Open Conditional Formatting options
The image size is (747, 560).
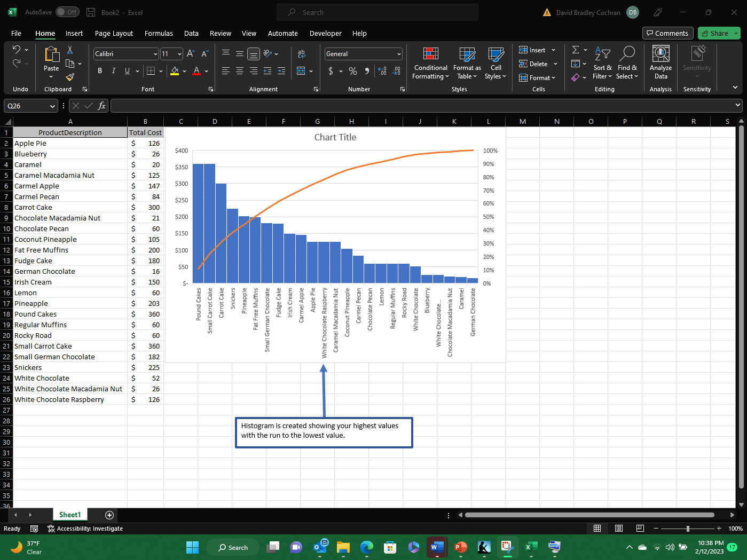coord(430,63)
